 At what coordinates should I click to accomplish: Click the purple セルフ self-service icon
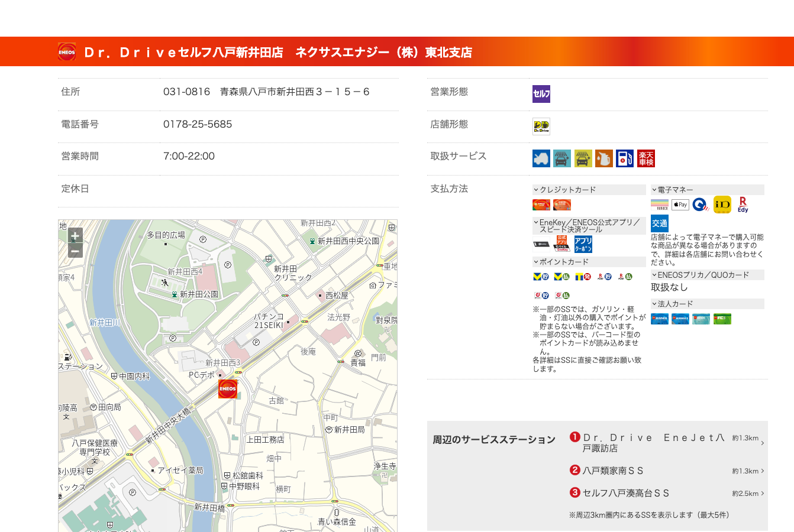541,94
